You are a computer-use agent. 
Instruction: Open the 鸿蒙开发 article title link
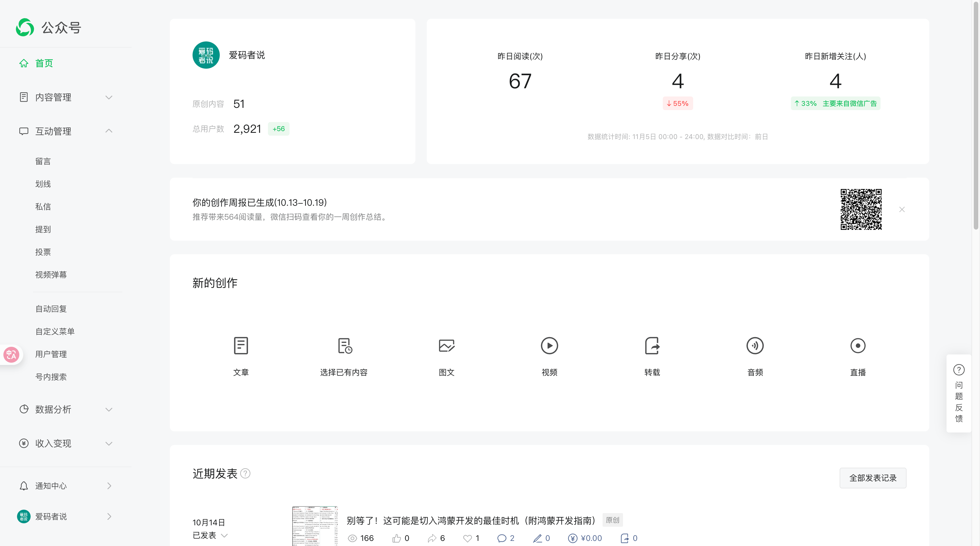[472, 520]
